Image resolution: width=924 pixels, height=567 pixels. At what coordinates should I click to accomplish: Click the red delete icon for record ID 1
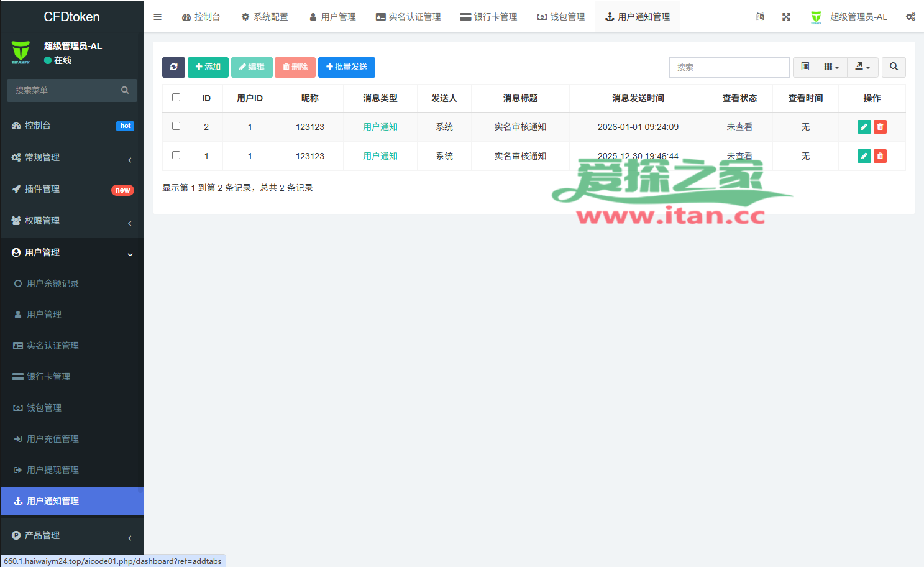click(880, 156)
